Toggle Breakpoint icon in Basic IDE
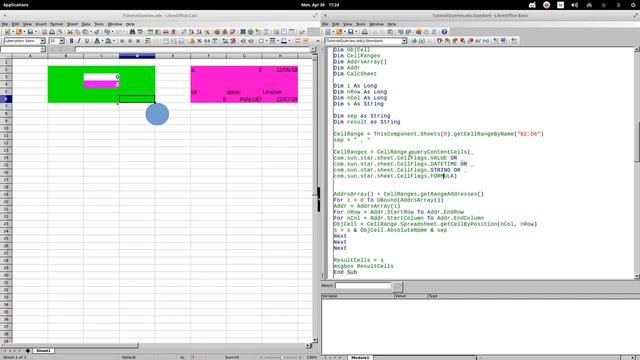 (462, 41)
